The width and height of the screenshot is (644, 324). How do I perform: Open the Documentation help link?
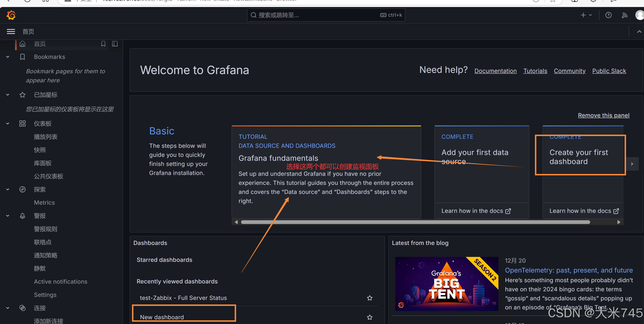tap(495, 71)
